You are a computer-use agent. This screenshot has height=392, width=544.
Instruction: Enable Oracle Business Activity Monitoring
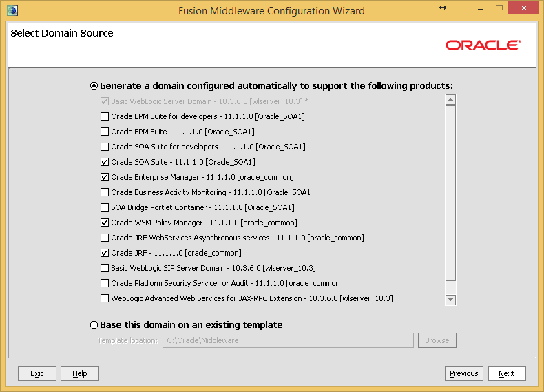pos(105,192)
